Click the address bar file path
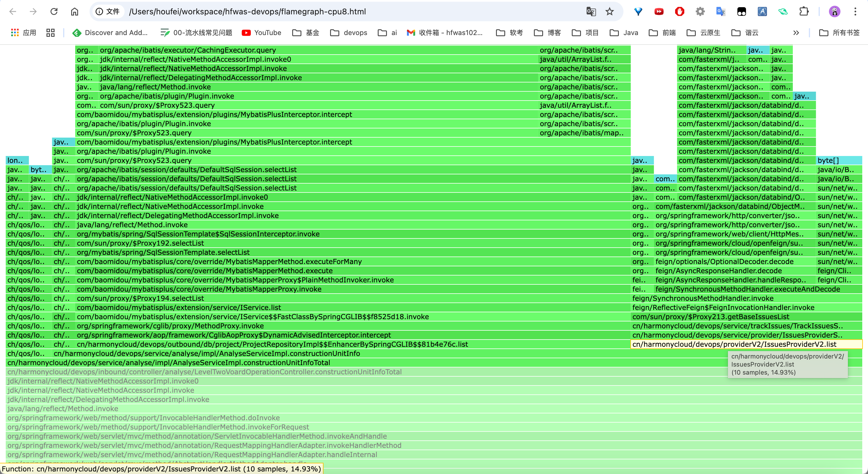 coord(247,11)
